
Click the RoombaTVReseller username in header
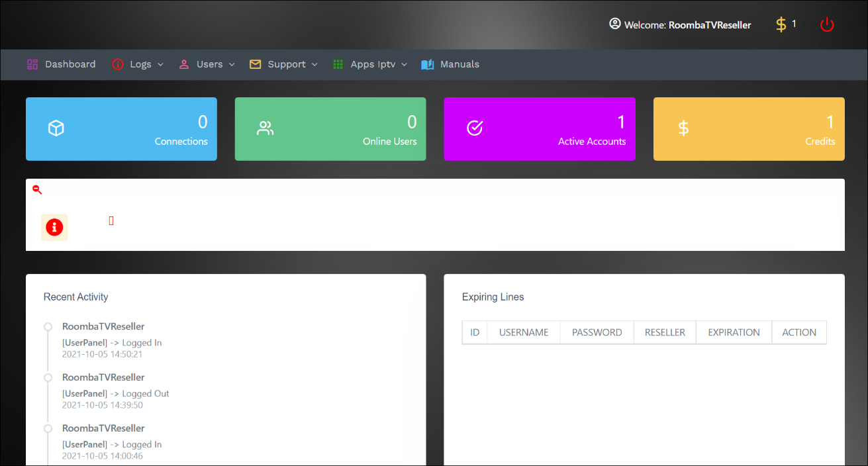710,25
